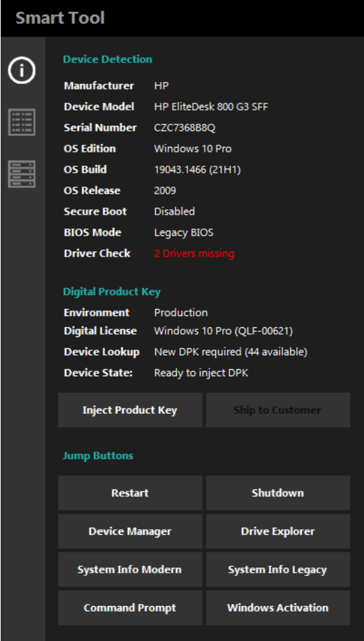The height and width of the screenshot is (641, 364).
Task: Click the Inject Product Key button
Action: click(x=130, y=410)
